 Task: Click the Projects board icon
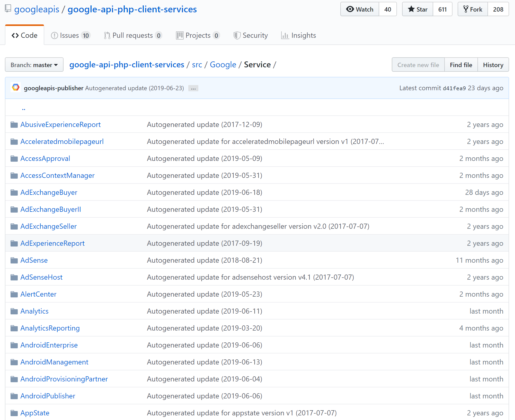[x=180, y=35]
